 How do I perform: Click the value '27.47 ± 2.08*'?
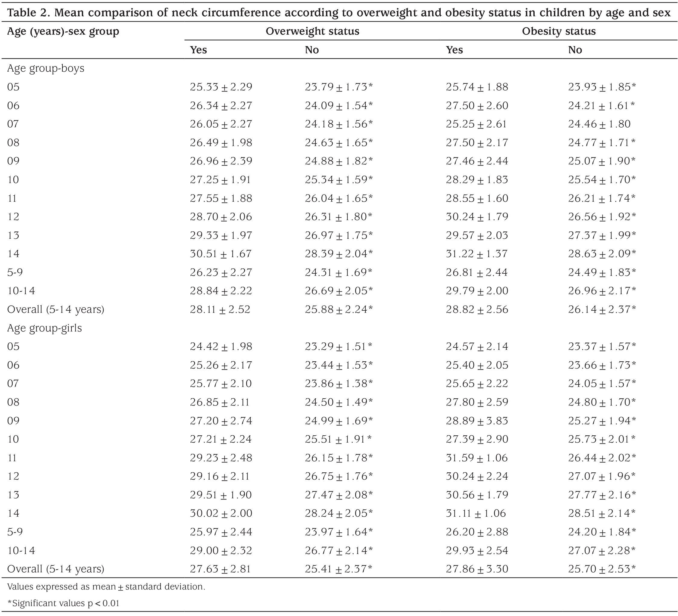point(339,495)
